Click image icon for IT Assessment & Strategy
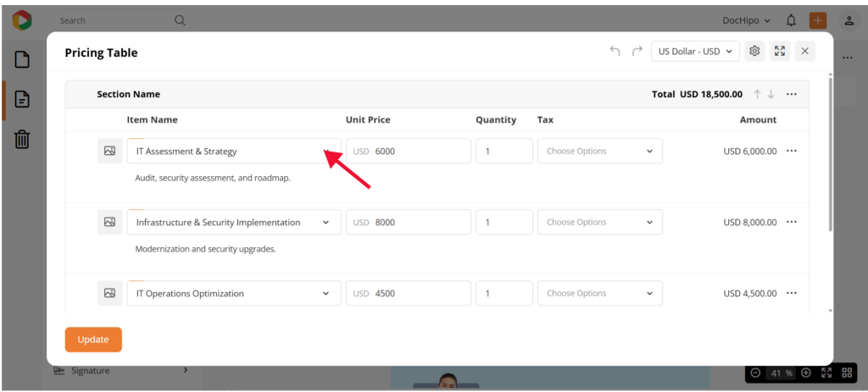This screenshot has width=868, height=392. tap(109, 152)
